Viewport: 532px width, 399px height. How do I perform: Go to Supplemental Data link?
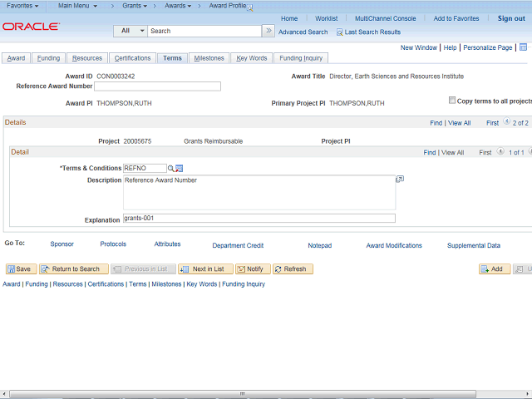click(473, 245)
